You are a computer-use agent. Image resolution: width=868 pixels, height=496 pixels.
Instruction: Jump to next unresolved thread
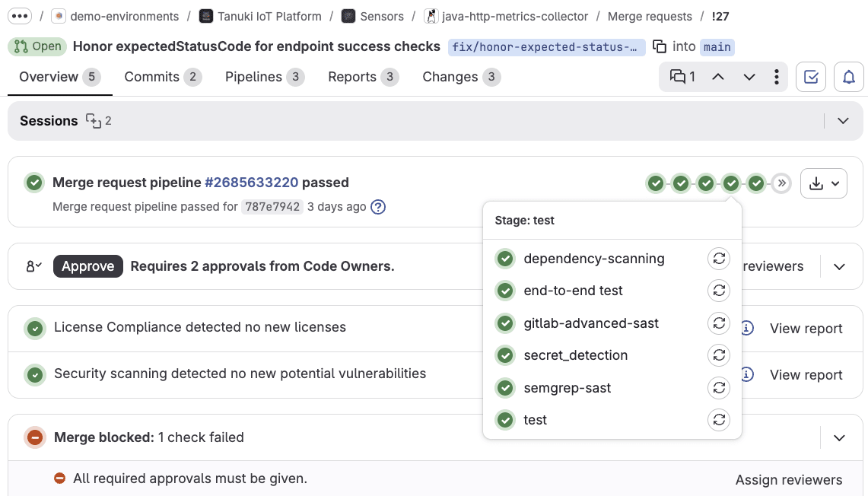pos(749,76)
